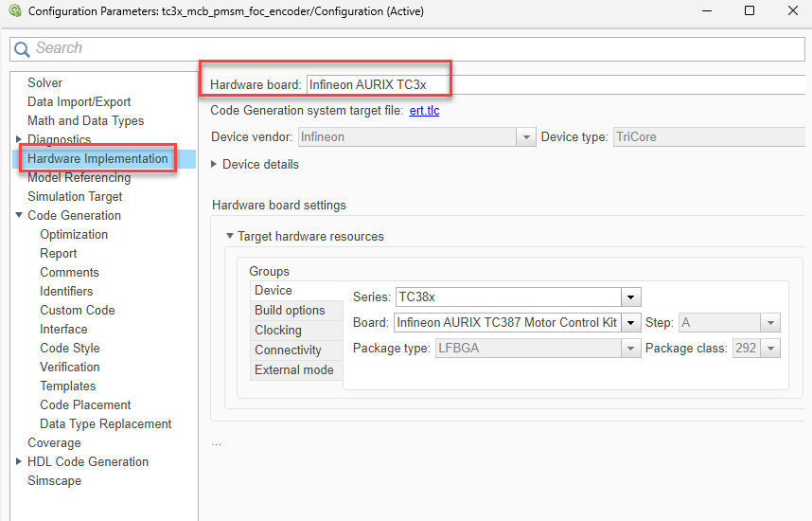Select the Build options group

click(290, 310)
